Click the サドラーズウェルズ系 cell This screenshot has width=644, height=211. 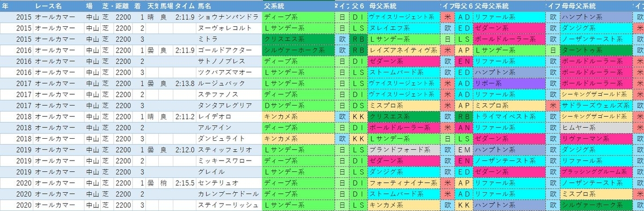(596, 105)
